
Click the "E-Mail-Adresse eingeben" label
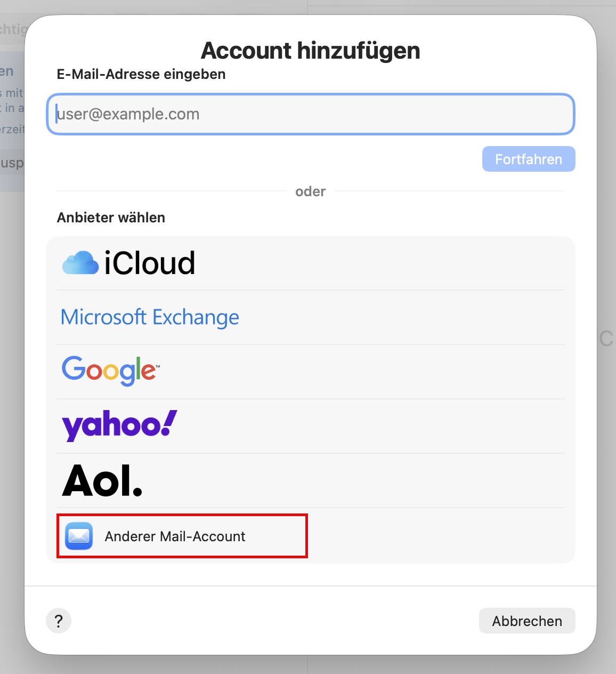141,74
